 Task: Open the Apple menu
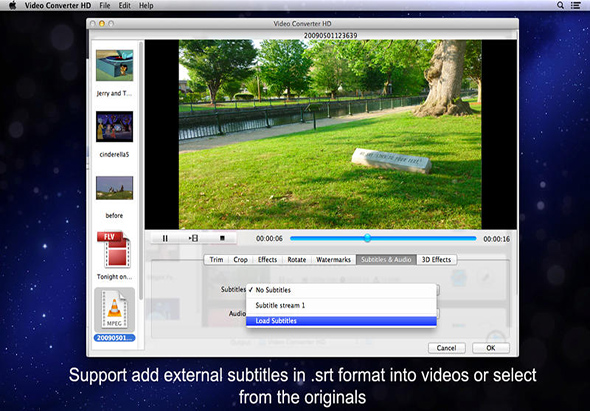point(12,5)
